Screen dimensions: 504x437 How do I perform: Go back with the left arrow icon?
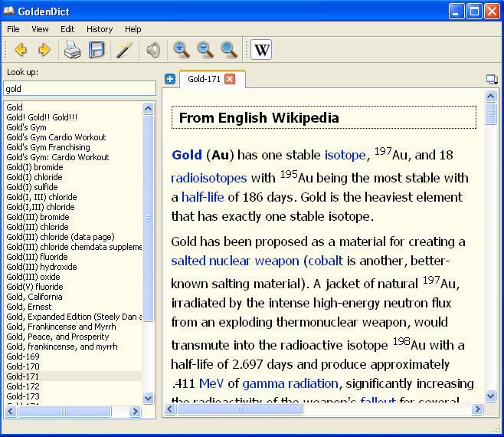pos(21,50)
